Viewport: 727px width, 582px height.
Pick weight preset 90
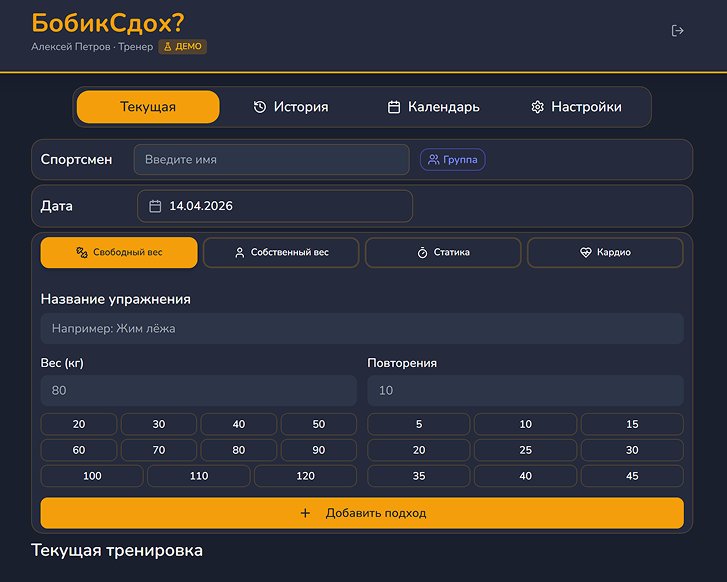coord(319,450)
